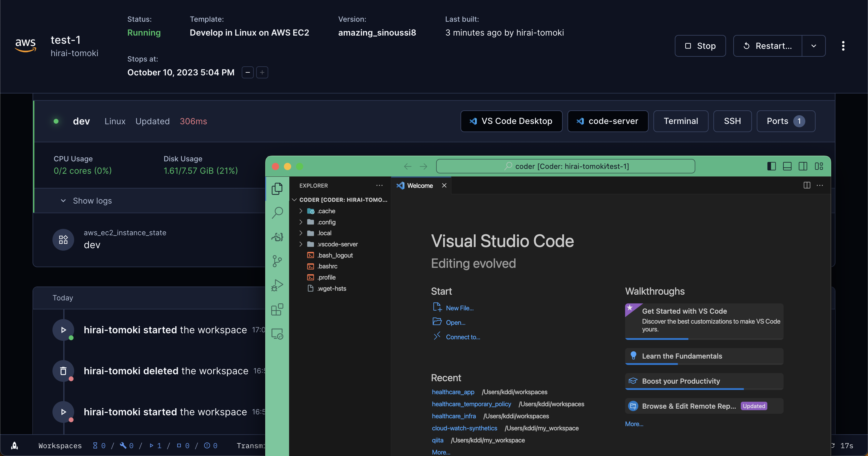Toggle the primary sidebar visibility
This screenshot has height=456, width=868.
pos(772,166)
